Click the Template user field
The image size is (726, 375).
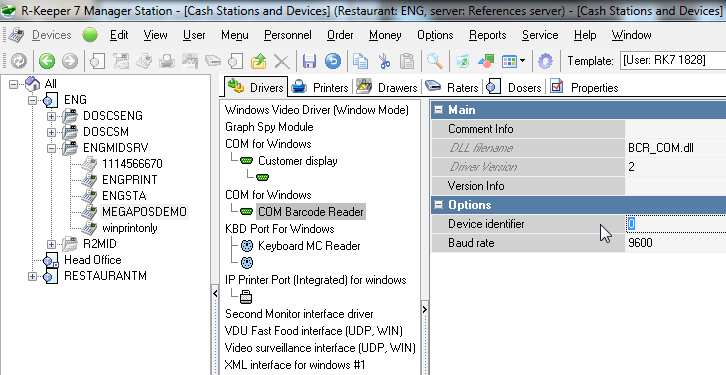(673, 61)
